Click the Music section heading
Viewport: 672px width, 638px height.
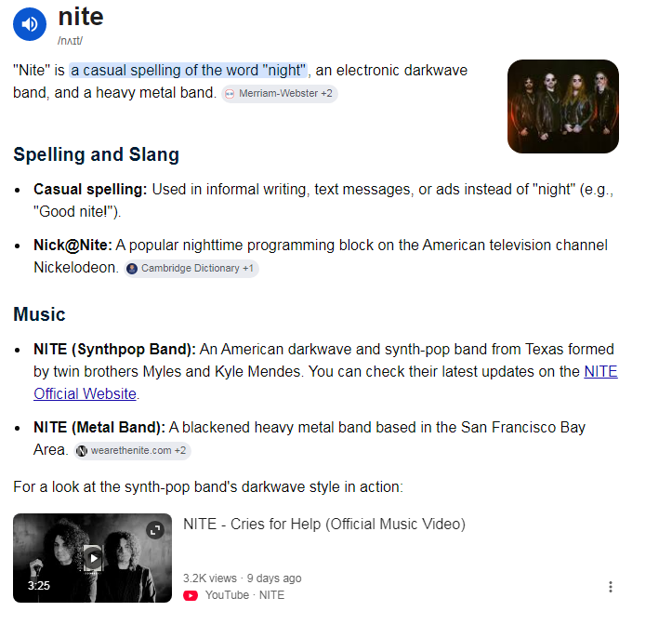click(x=39, y=314)
